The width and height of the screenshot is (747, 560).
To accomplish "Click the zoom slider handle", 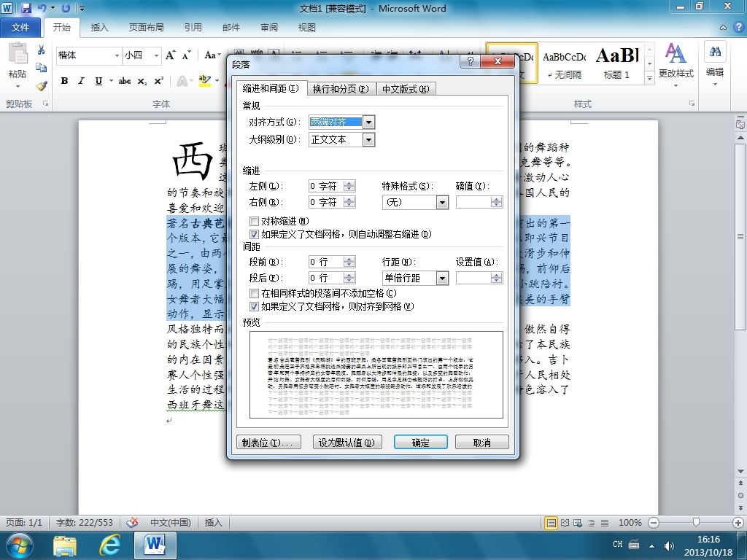I will click(x=696, y=522).
